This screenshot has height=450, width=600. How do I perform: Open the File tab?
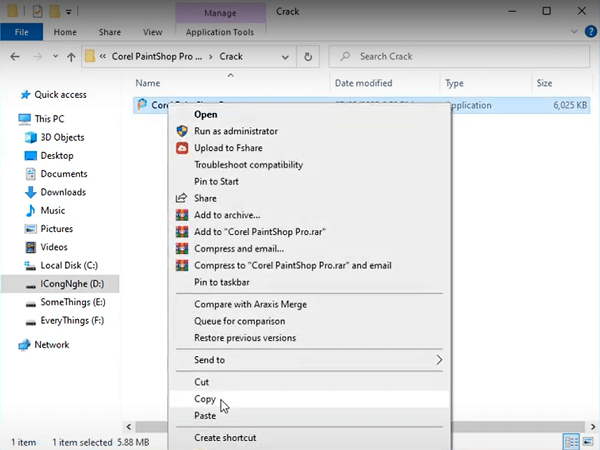[21, 32]
